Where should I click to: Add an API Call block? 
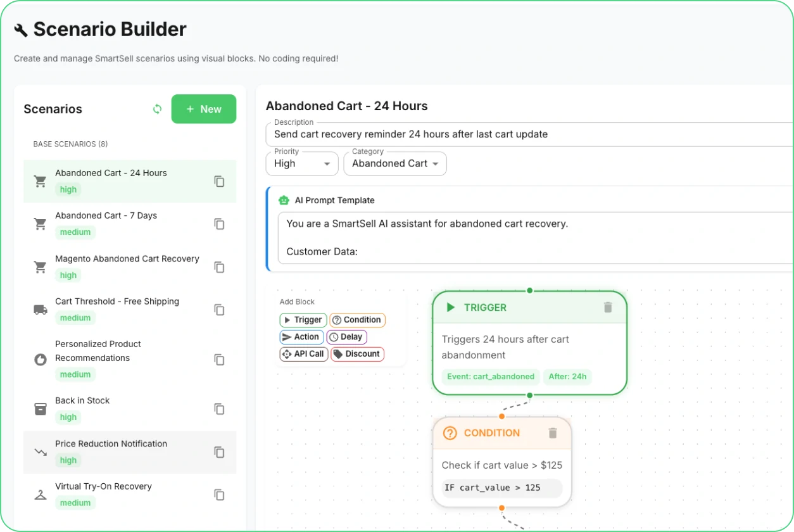pyautogui.click(x=303, y=354)
